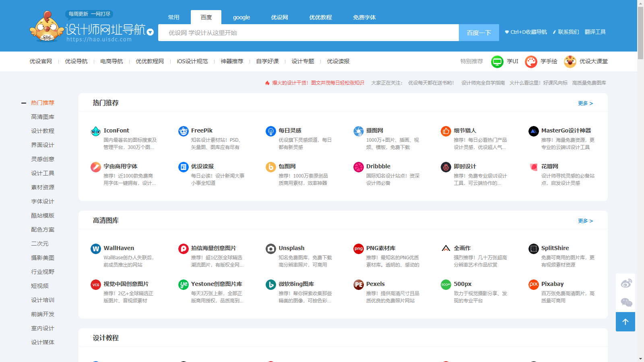This screenshot has width=644, height=362.
Task: Open iOS设计规范 in the nav bar
Action: pos(192,61)
